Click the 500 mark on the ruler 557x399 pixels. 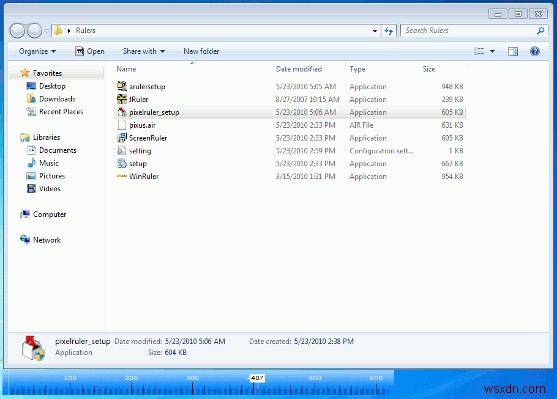click(x=315, y=378)
